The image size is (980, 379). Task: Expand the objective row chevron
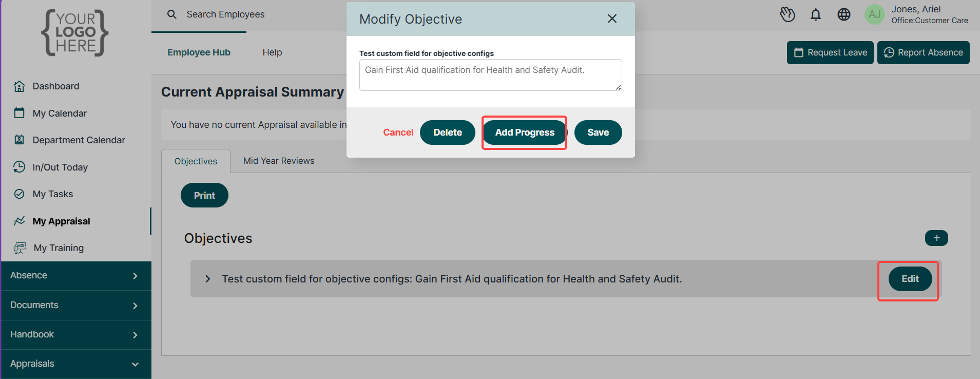pyautogui.click(x=207, y=279)
